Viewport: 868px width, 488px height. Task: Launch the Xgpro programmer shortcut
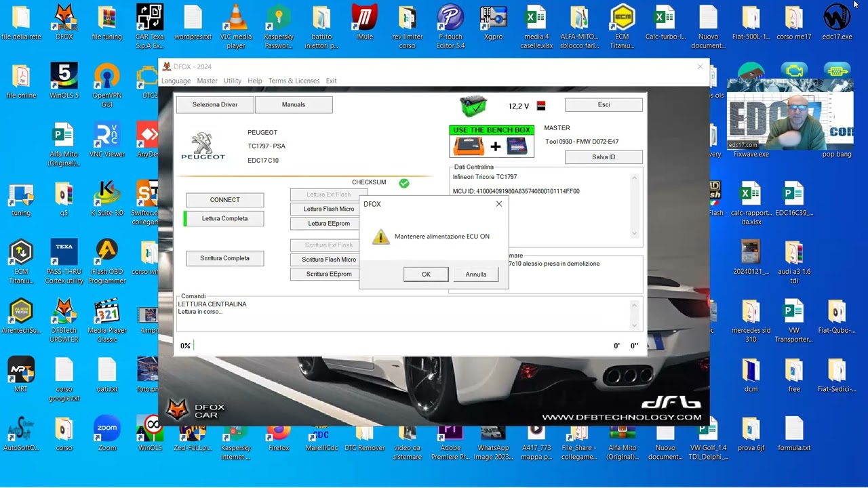tap(494, 22)
